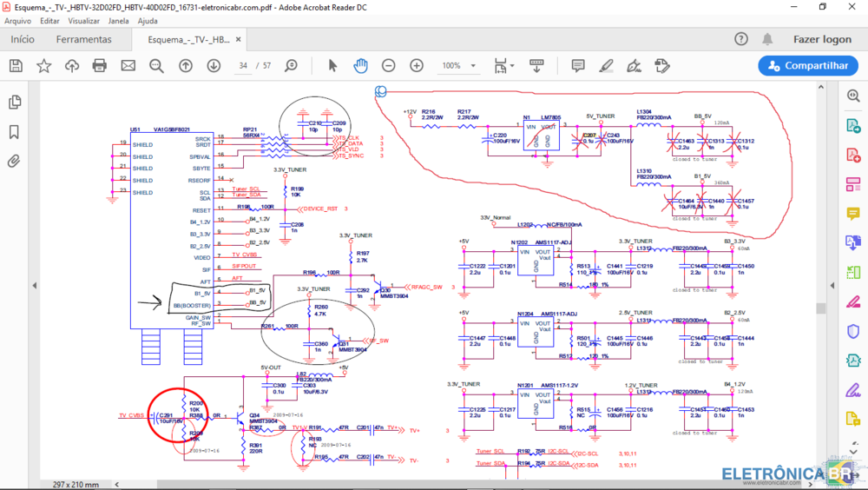
Task: Choose the arrow selection tool
Action: point(332,66)
